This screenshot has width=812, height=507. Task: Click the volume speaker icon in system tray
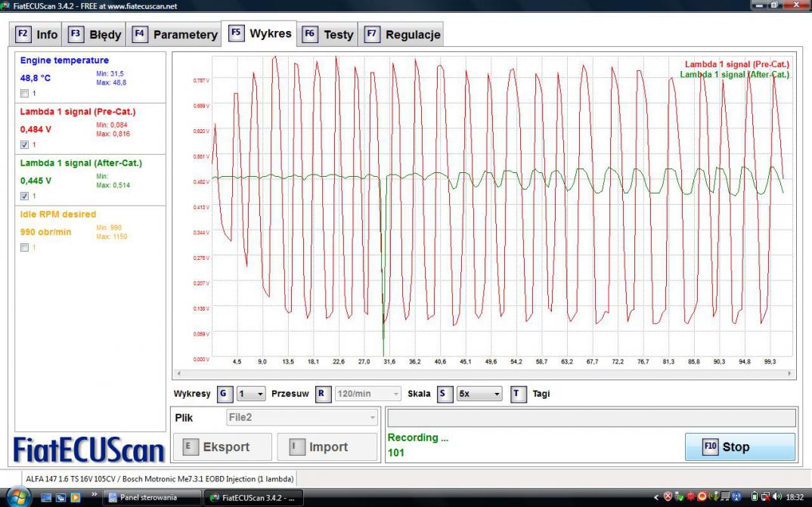pyautogui.click(x=776, y=497)
